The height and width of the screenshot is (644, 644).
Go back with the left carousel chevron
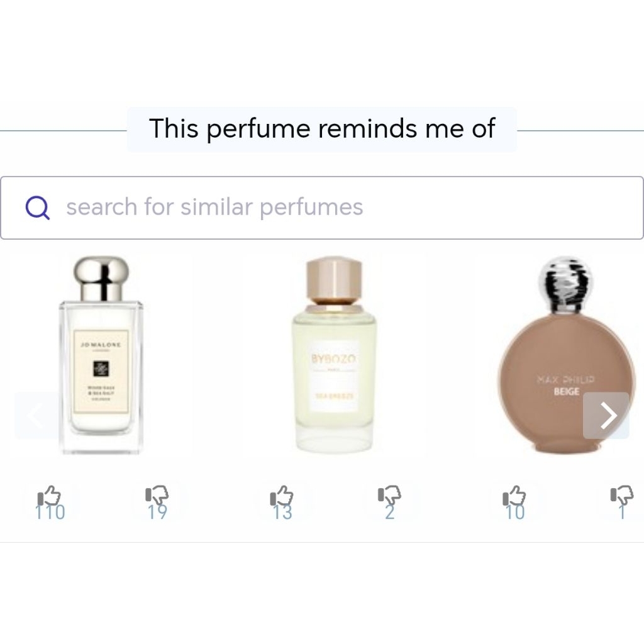37,415
